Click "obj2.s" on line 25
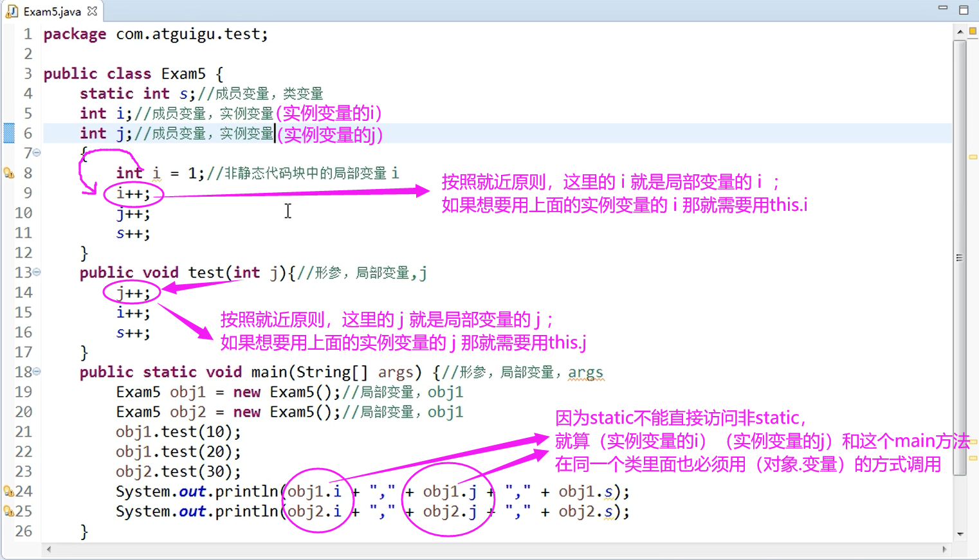 (585, 512)
